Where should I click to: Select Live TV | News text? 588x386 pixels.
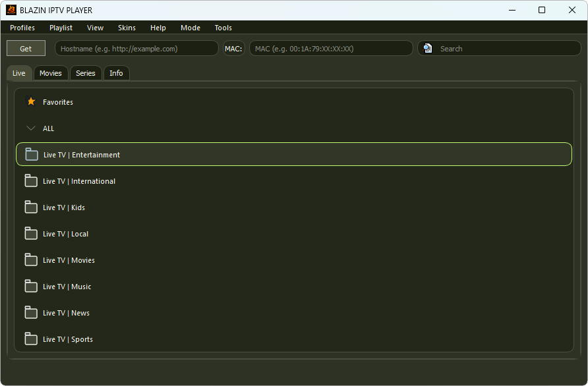(66, 312)
